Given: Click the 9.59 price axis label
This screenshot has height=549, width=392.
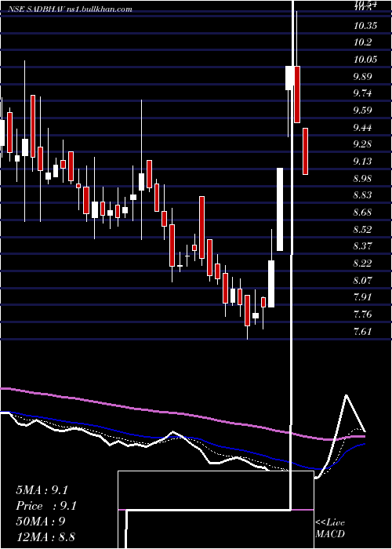Looking at the screenshot, I should point(362,111).
